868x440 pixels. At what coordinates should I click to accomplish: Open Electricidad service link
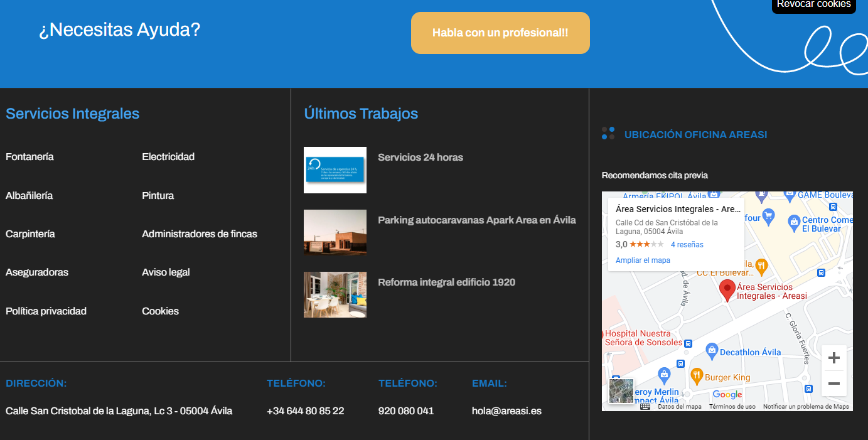tap(168, 157)
